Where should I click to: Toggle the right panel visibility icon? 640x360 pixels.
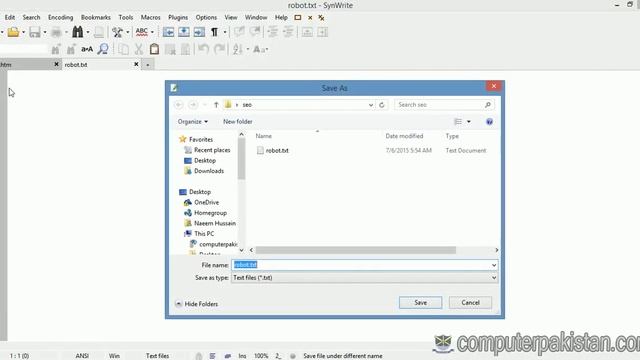click(x=199, y=32)
